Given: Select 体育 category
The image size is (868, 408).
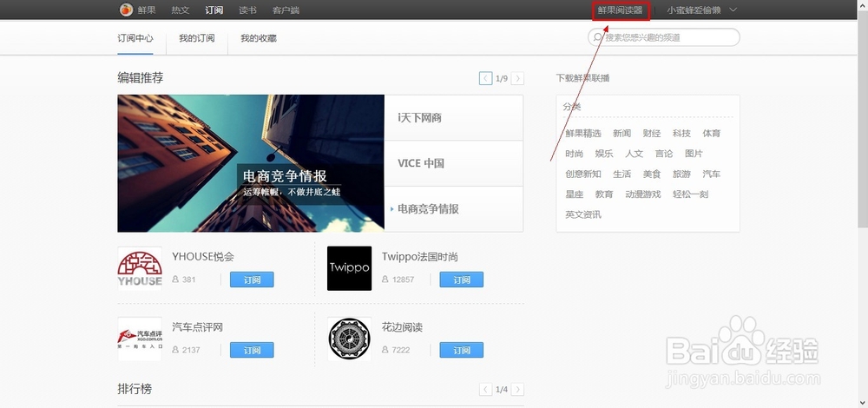Looking at the screenshot, I should tap(712, 134).
